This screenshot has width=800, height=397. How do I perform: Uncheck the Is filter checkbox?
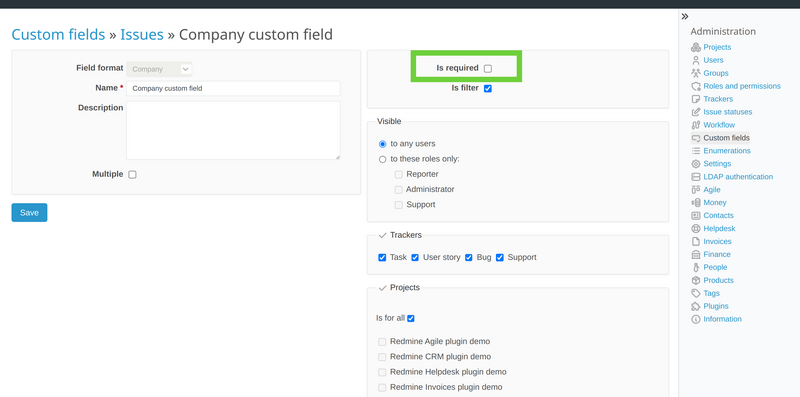click(488, 88)
